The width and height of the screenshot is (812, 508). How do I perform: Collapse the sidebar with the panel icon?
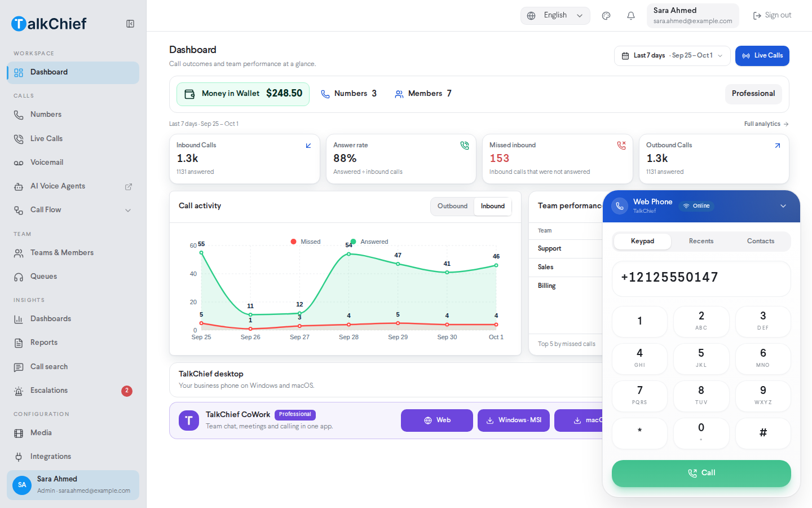[x=130, y=24]
